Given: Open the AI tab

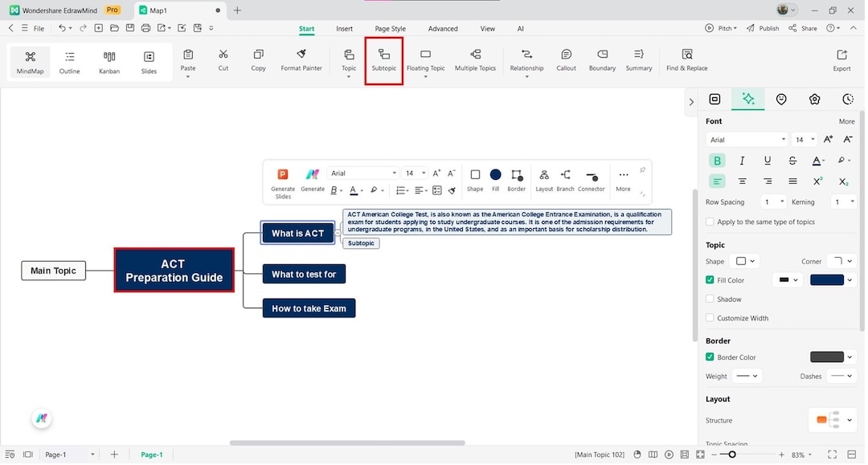Looking at the screenshot, I should [x=520, y=29].
